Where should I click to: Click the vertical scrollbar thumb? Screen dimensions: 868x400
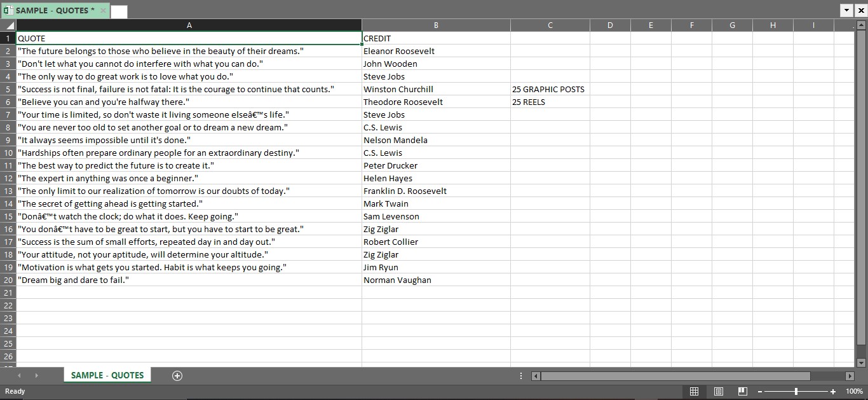[x=862, y=187]
